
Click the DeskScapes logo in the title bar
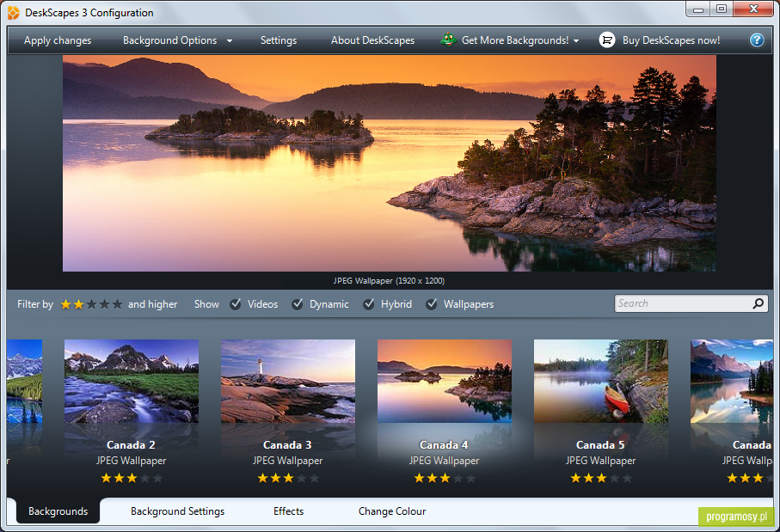[x=14, y=12]
